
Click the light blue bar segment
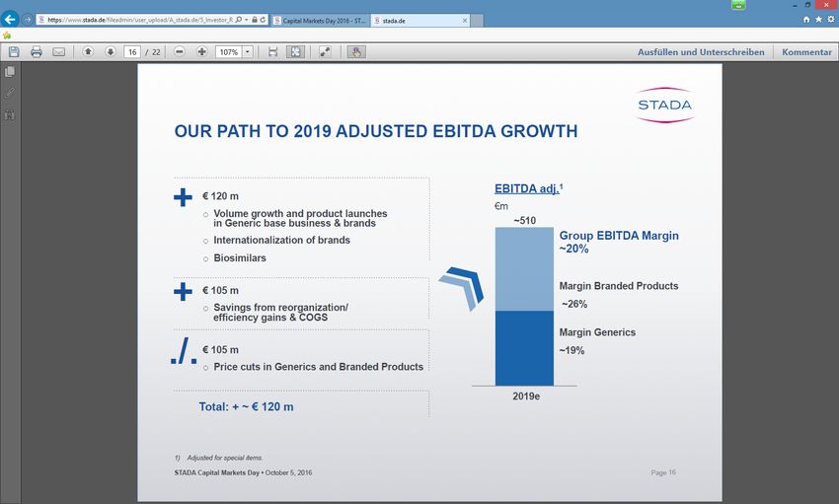coord(524,269)
